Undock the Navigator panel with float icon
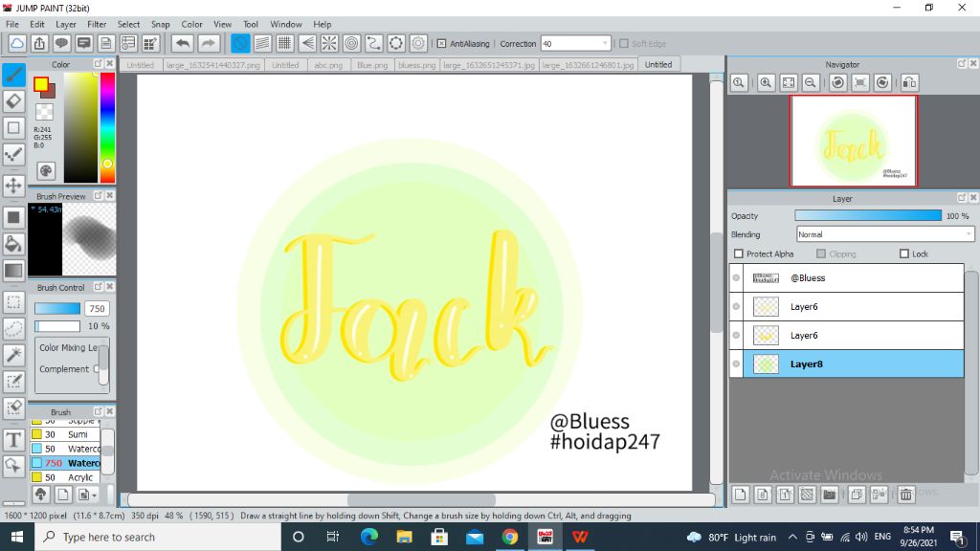 pyautogui.click(x=962, y=64)
